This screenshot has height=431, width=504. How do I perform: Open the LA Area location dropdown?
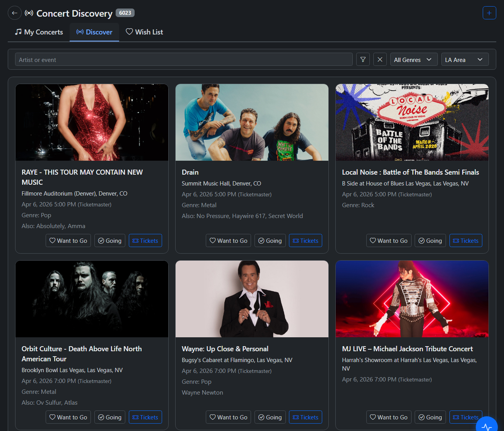click(465, 60)
